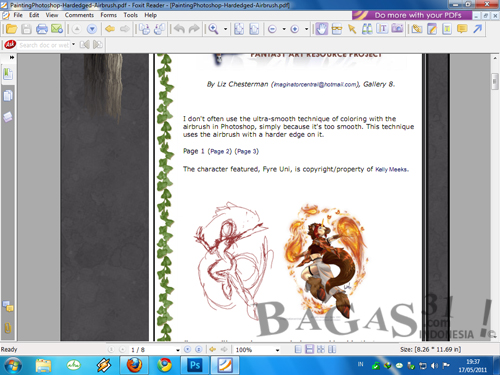Image resolution: width=500 pixels, height=375 pixels.
Task: Click the Email envelope icon
Action: point(57,29)
